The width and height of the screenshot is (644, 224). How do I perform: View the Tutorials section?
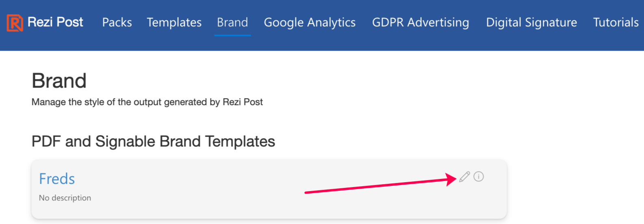616,22
